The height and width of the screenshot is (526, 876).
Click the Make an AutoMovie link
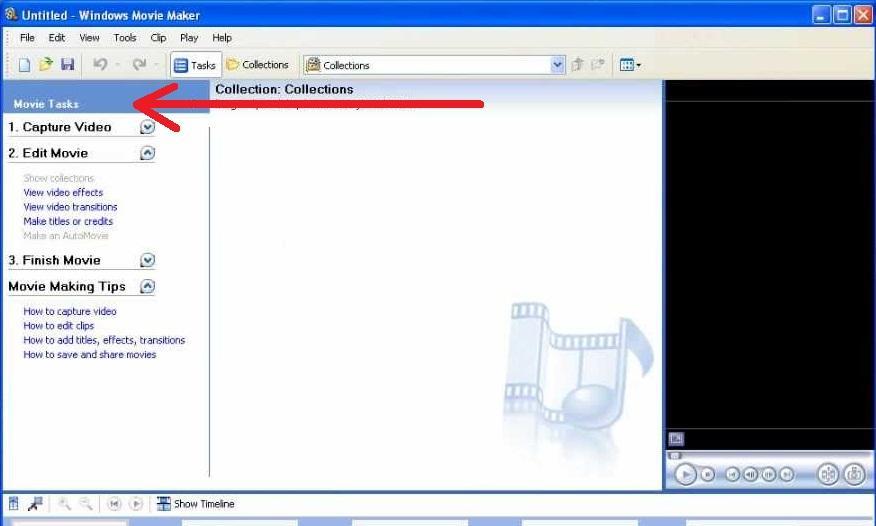click(x=66, y=236)
